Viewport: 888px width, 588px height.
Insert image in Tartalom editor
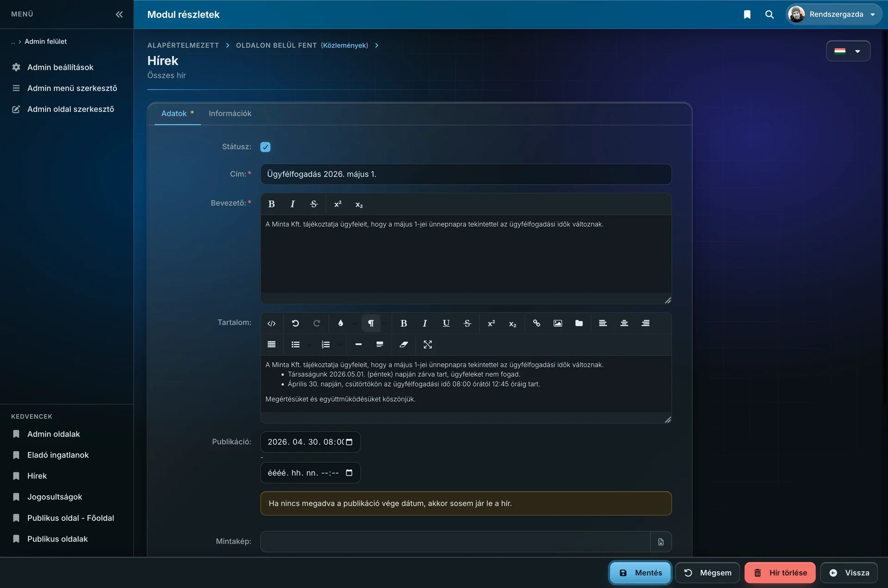coord(558,324)
